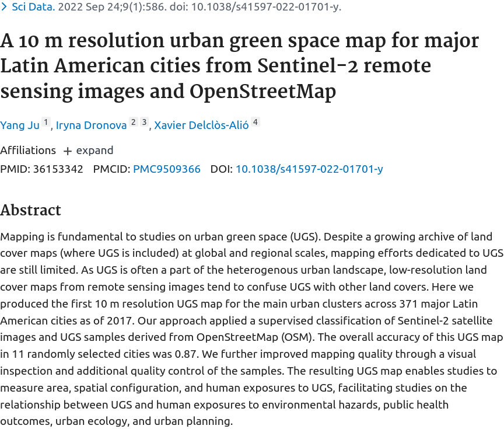Follow the DOI 10.1038/s41597-022-01701-y link
Image resolution: width=504 pixels, height=429 pixels.
tap(309, 169)
